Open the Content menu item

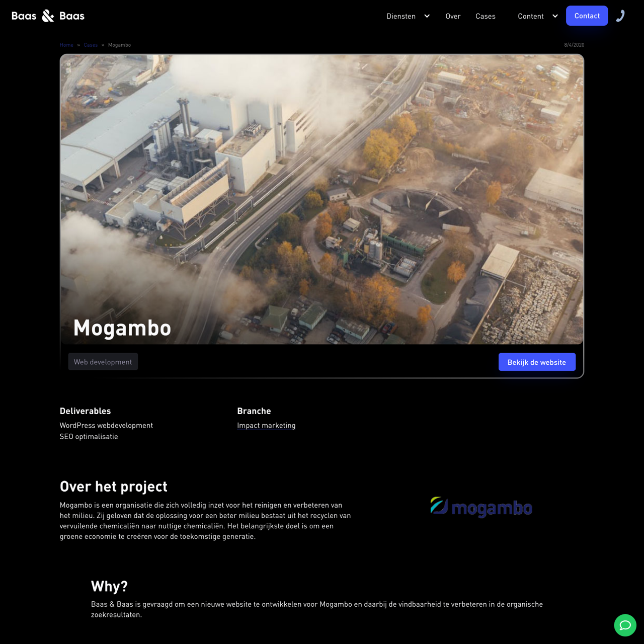[x=530, y=16]
